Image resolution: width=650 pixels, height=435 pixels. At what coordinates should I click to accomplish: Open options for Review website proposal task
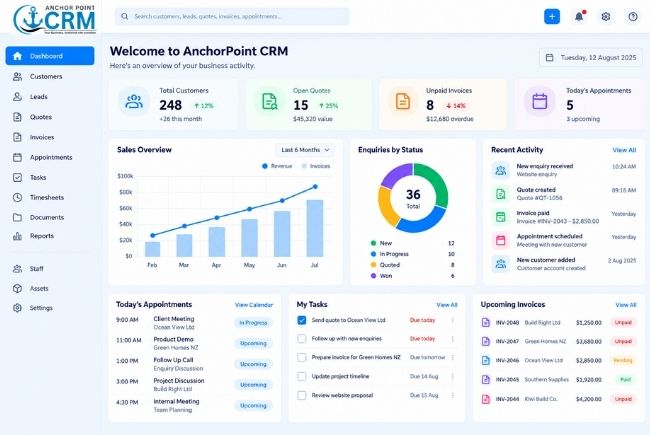point(453,396)
